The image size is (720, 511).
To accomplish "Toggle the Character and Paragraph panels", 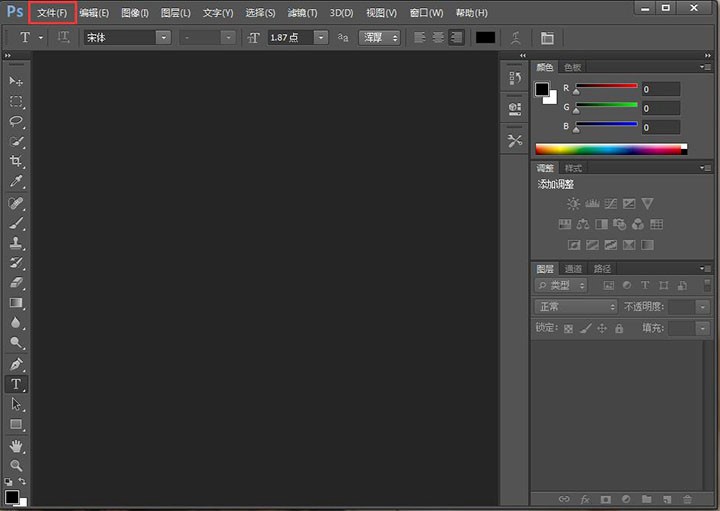I will pyautogui.click(x=547, y=38).
